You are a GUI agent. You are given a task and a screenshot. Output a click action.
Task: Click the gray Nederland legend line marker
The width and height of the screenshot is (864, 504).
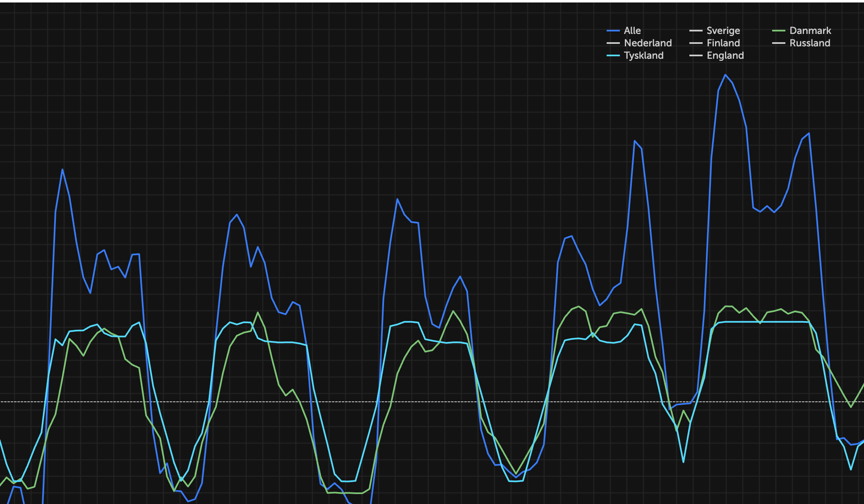coord(613,43)
